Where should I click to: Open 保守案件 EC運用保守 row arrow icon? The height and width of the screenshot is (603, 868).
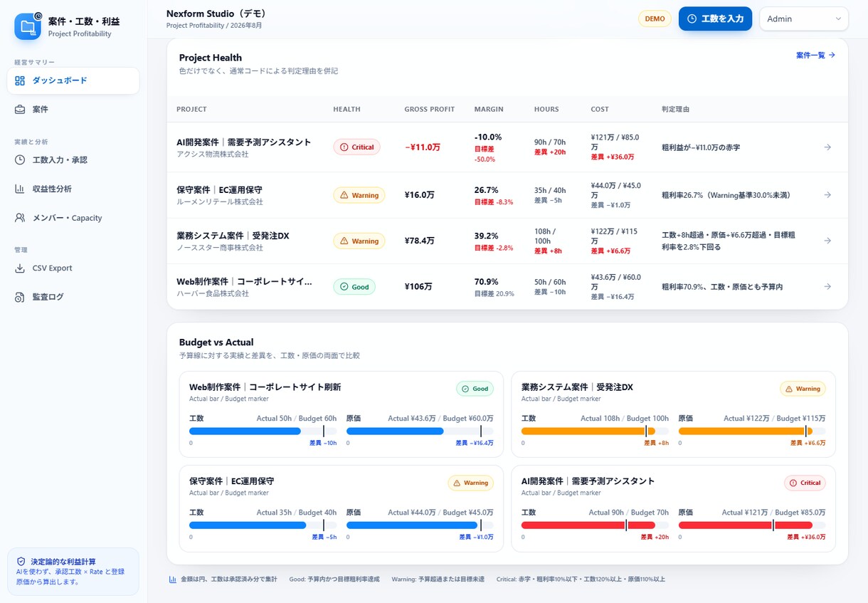tap(827, 194)
